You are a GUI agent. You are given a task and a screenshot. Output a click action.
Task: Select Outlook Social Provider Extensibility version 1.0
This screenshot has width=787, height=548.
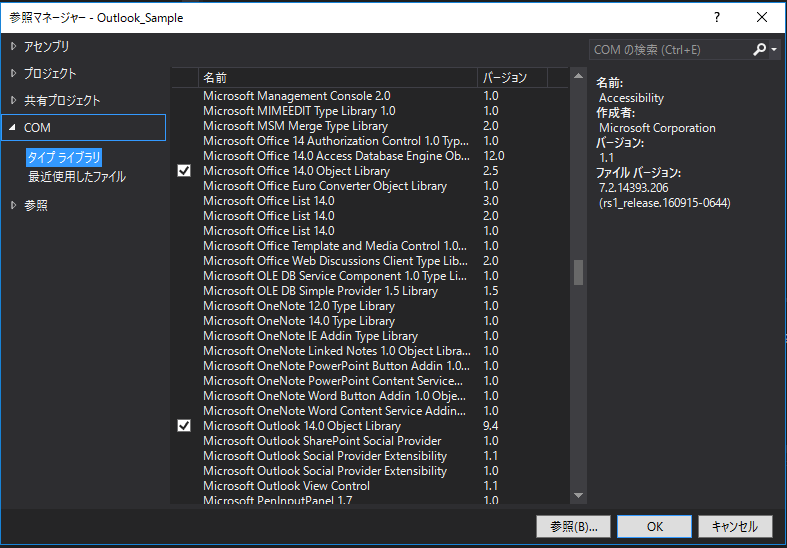coord(370,471)
